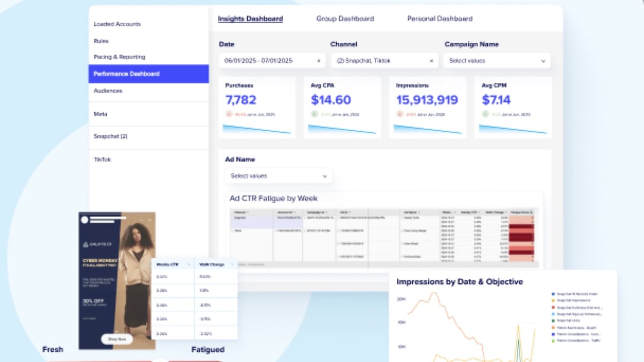
Task: Click the Shop Now button on the ad preview
Action: pos(118,339)
